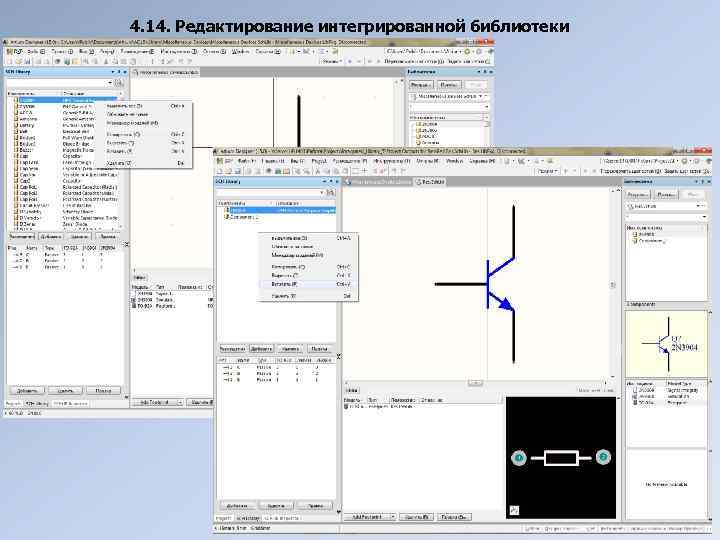This screenshot has height=540, width=720.
Task: Click Поиск button in front Библиотеки panel
Action: pyautogui.click(x=666, y=195)
